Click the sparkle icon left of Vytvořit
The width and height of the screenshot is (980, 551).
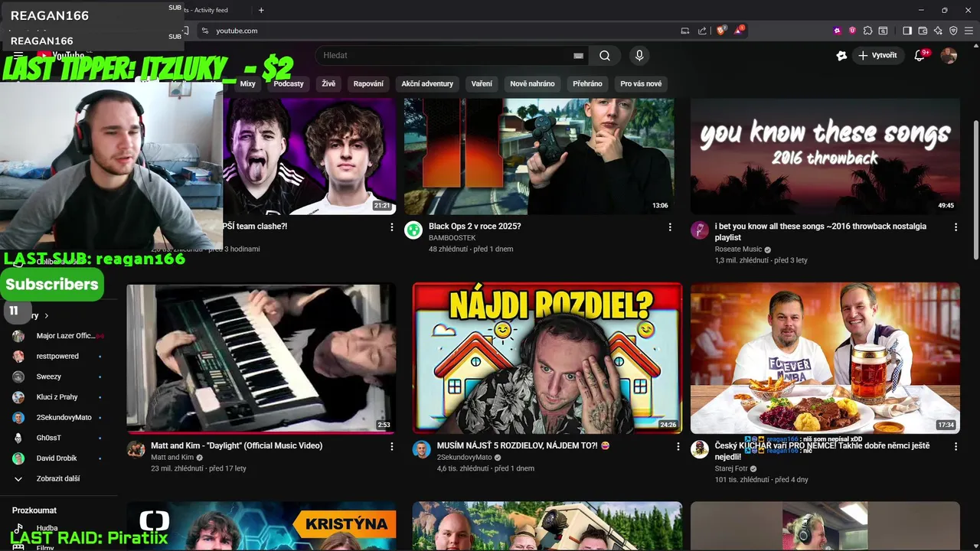(x=841, y=55)
